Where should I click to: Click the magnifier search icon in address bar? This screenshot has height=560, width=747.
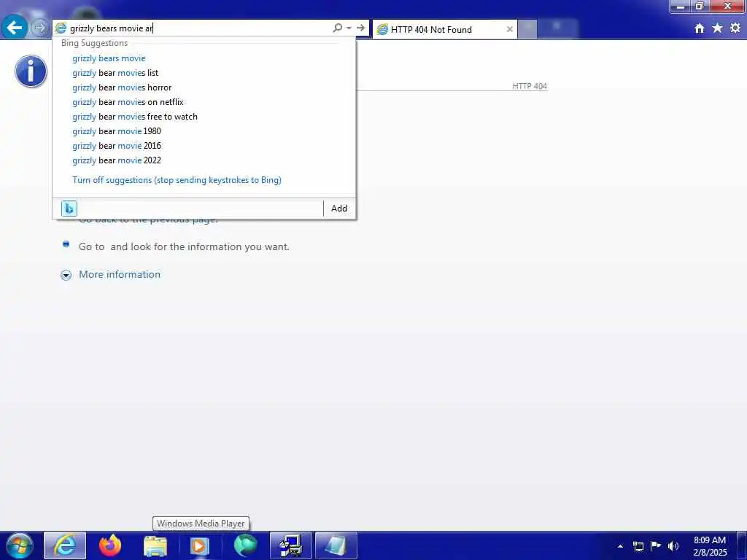[x=337, y=28]
